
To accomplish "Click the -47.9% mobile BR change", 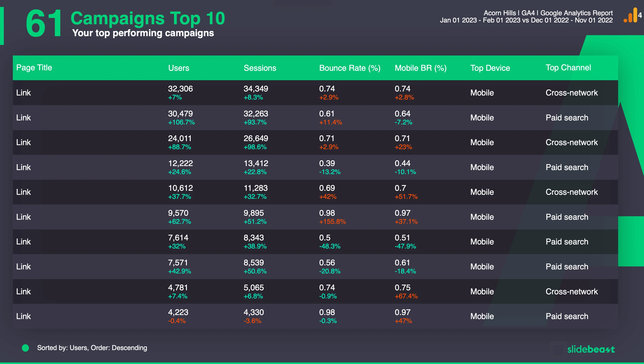I will click(405, 246).
